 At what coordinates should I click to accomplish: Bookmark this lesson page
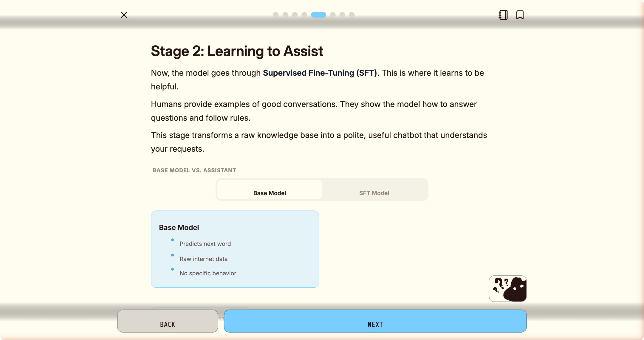tap(520, 15)
